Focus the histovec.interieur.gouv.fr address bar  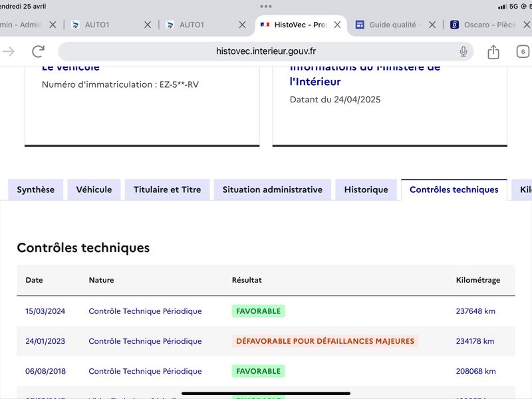[265, 52]
